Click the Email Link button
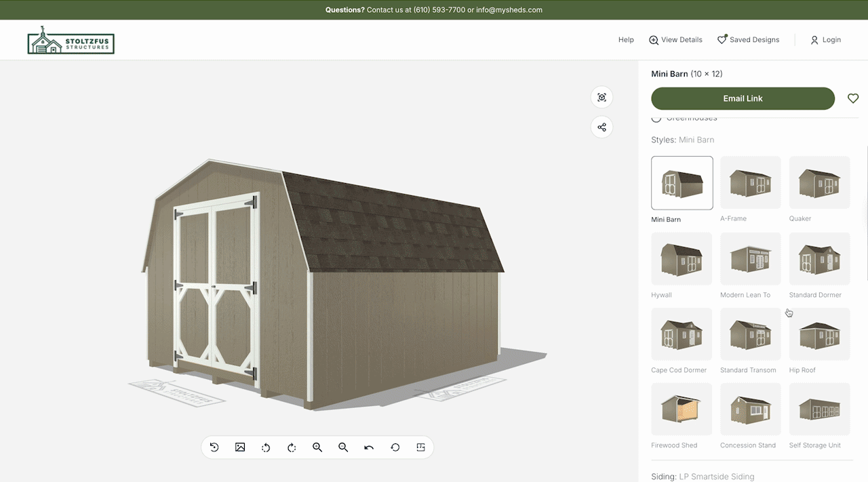The height and width of the screenshot is (482, 868). coord(743,98)
